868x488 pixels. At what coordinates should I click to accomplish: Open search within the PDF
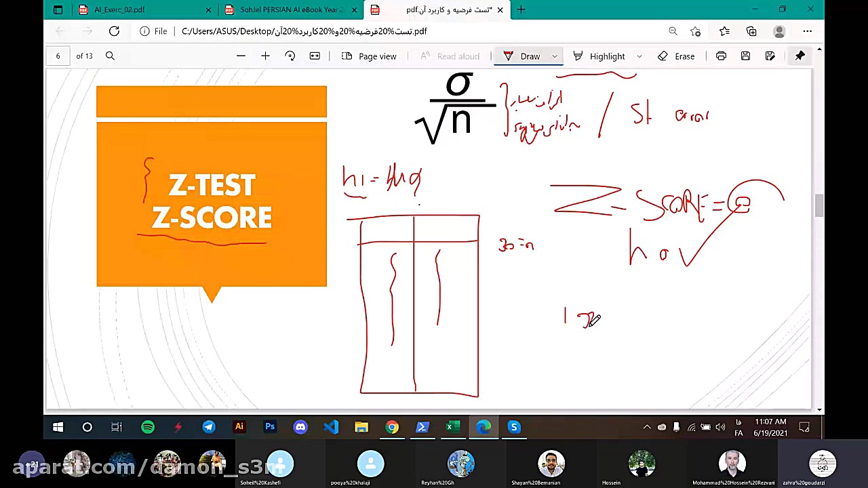[110, 56]
